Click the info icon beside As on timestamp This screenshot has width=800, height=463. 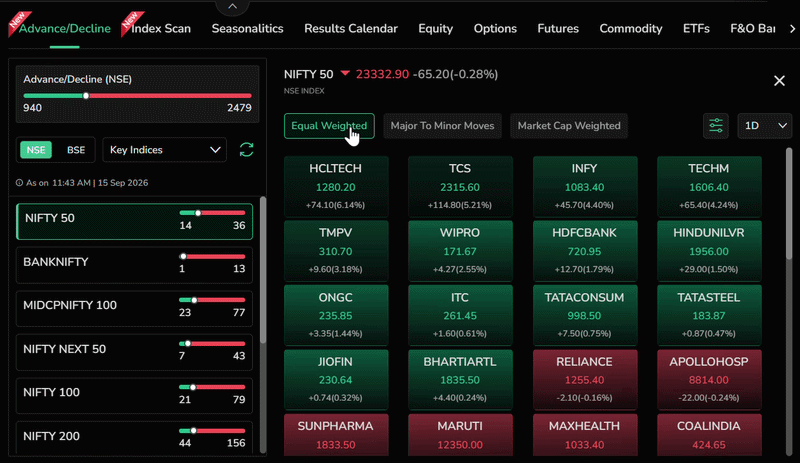[x=19, y=183]
